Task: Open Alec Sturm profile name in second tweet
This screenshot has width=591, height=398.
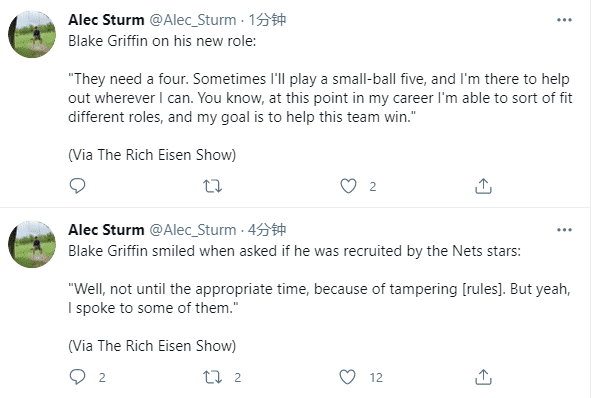Action: click(106, 230)
